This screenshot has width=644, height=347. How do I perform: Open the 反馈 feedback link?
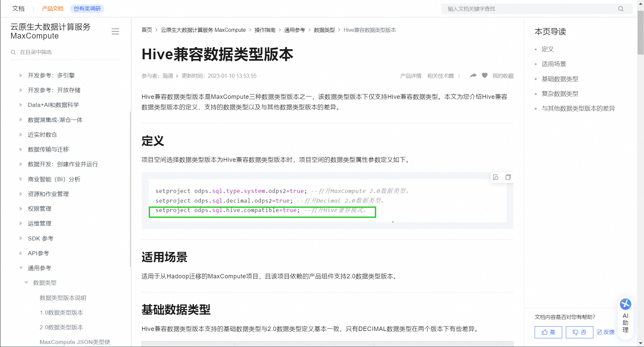tap(606, 332)
